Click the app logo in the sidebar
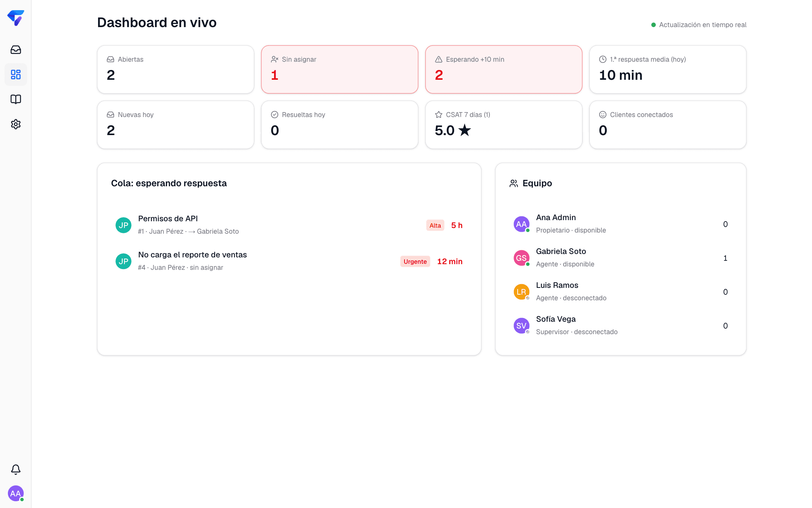812x508 pixels. [x=16, y=18]
